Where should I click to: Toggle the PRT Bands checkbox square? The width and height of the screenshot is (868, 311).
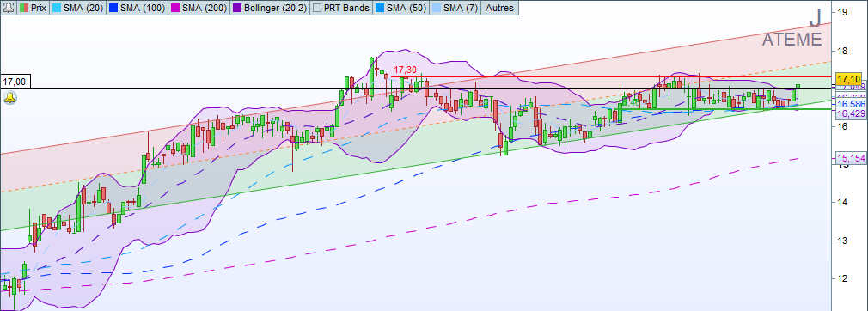coord(316,8)
